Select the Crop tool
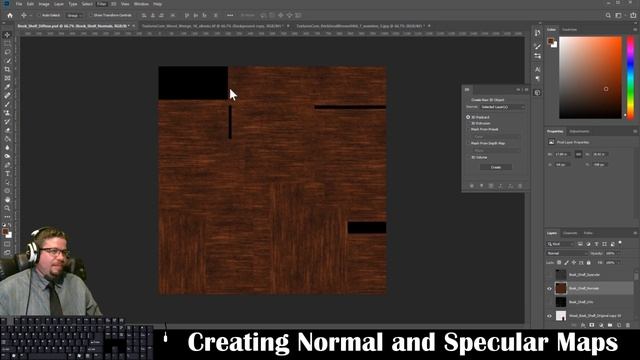The height and width of the screenshot is (360, 640). point(7,69)
